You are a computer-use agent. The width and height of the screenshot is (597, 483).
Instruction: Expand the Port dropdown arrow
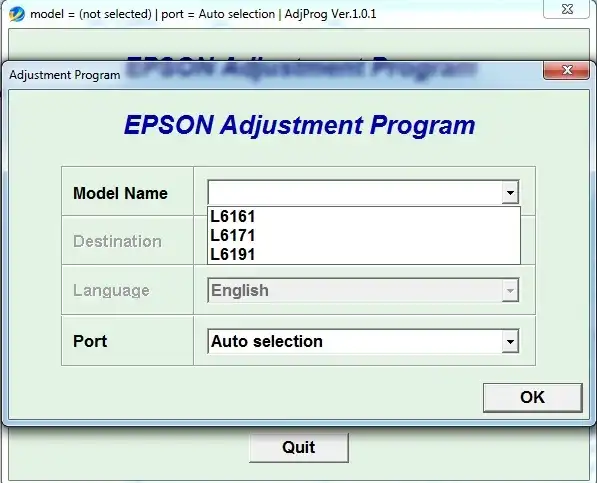510,341
